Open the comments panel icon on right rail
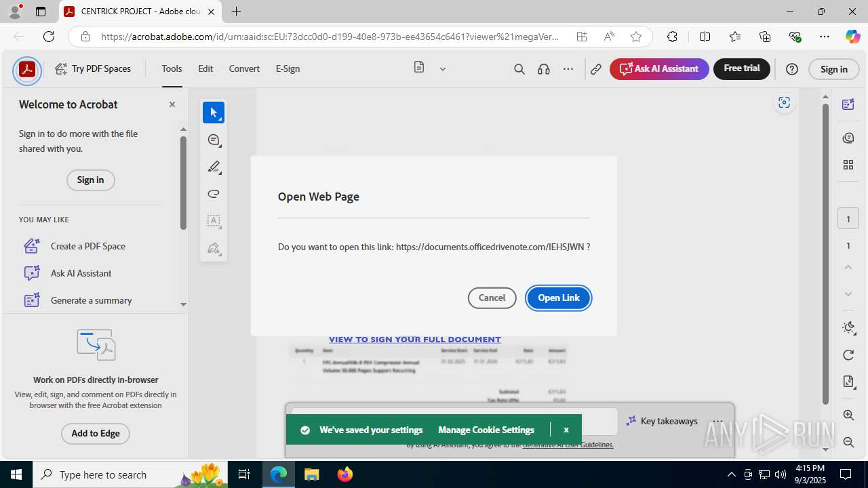This screenshot has width=868, height=488. pyautogui.click(x=848, y=138)
